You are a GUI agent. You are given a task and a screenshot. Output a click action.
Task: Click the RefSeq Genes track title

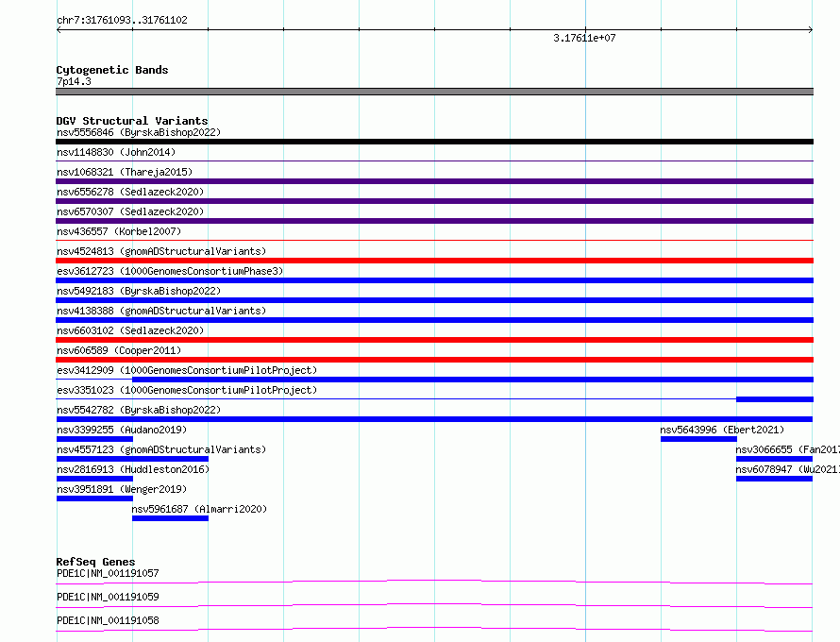(95, 562)
